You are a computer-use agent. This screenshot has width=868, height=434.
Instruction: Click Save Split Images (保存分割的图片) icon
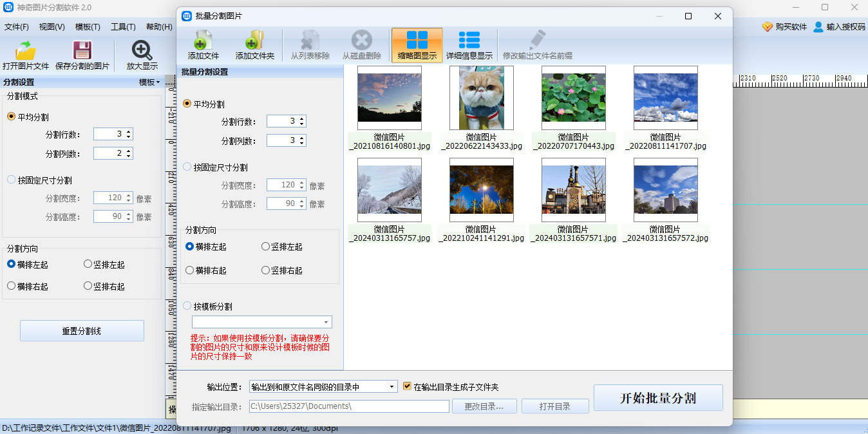point(82,51)
